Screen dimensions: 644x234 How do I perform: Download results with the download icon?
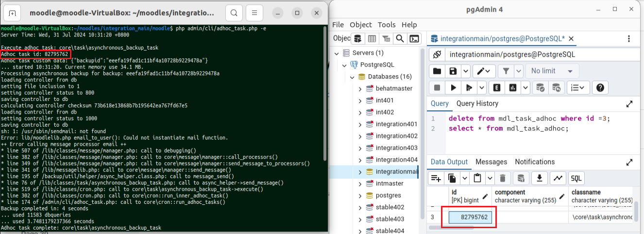point(540,178)
